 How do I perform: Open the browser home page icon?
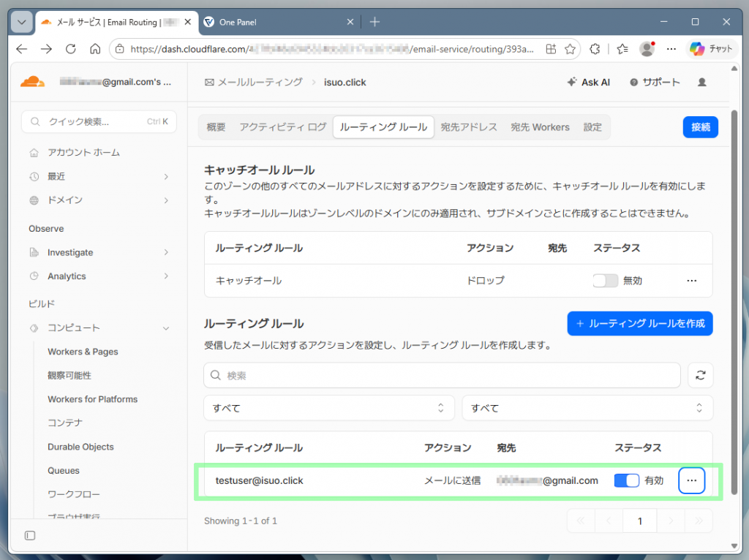[x=95, y=49]
